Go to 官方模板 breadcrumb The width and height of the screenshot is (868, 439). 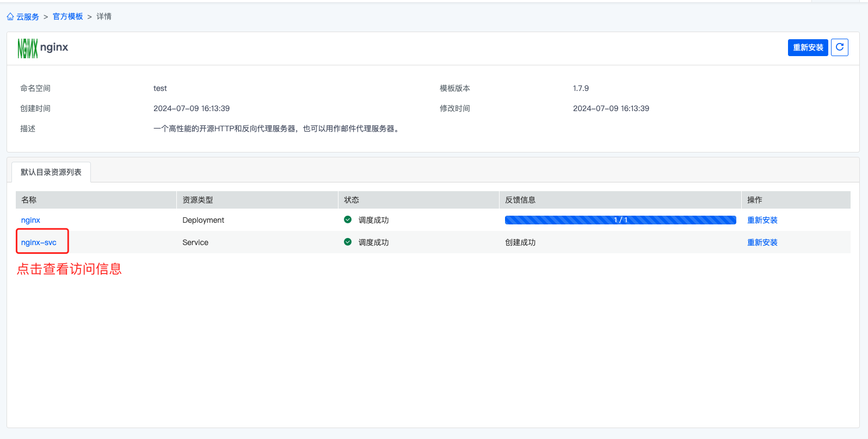pos(68,16)
